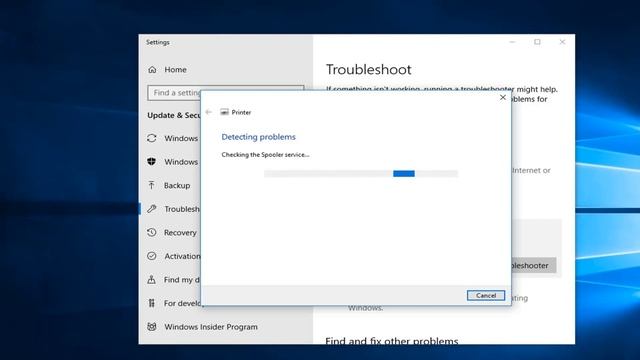Screen dimensions: 640x360
Task: Click the Find my device person icon
Action: 151,280
